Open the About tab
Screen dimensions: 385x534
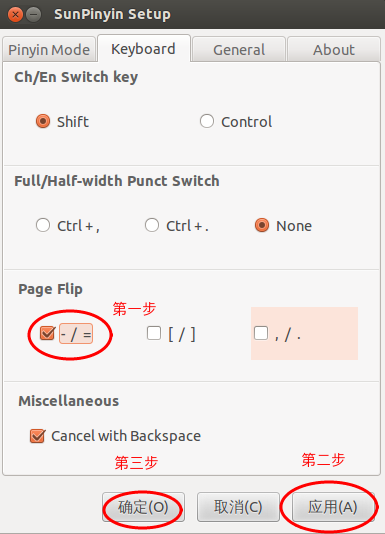pos(334,50)
